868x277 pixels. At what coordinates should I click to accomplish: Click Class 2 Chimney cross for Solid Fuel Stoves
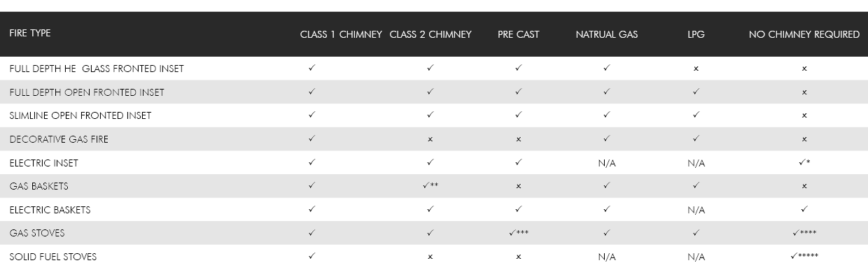(x=430, y=257)
